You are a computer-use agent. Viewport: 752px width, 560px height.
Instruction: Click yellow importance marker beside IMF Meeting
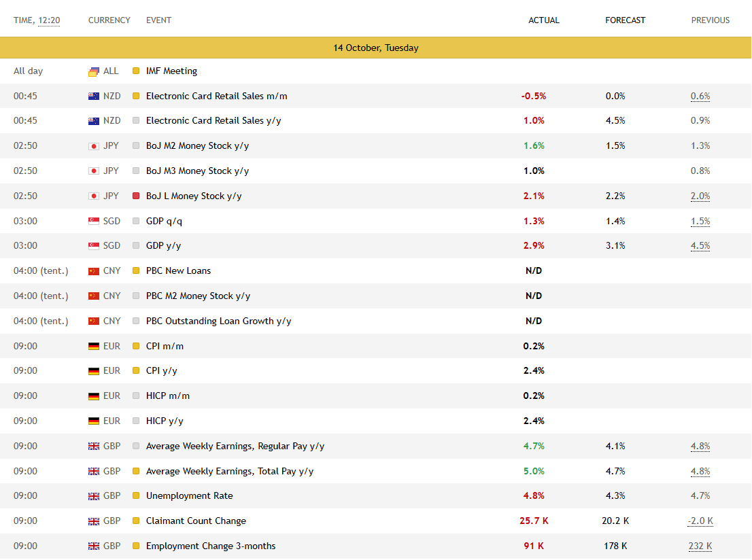[136, 71]
